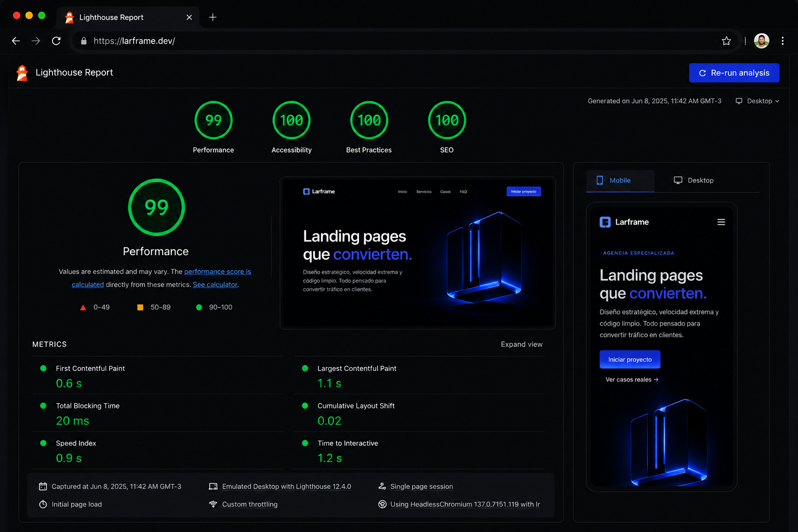
Task: Go forward using browser forward arrow
Action: (x=36, y=41)
